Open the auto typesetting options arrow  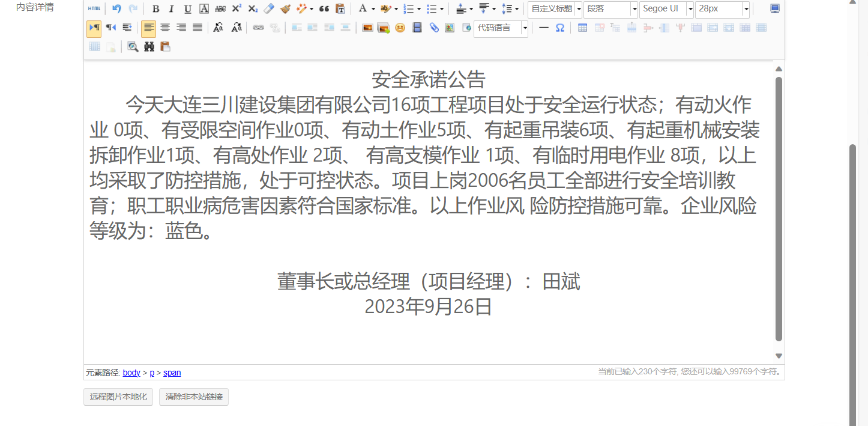312,9
